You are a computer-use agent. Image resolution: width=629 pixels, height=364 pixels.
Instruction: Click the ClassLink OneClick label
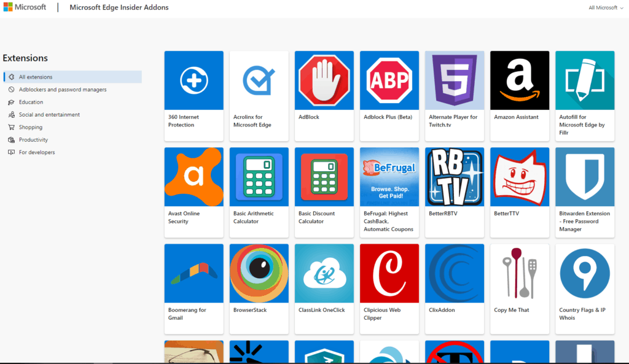point(322,310)
